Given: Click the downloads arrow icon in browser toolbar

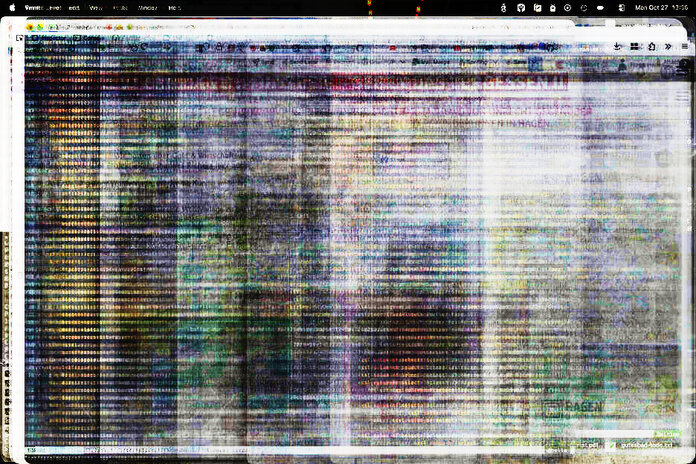Looking at the screenshot, I should click(x=619, y=46).
